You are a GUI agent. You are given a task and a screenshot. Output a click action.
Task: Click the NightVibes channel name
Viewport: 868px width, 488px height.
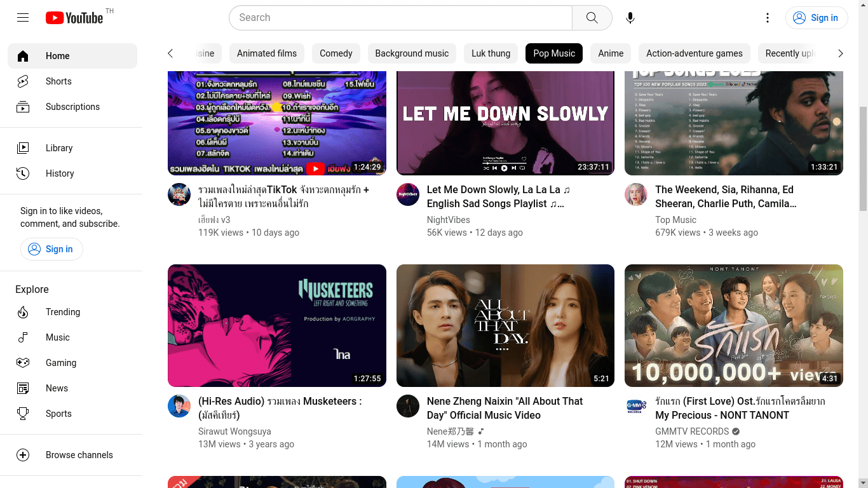(449, 220)
